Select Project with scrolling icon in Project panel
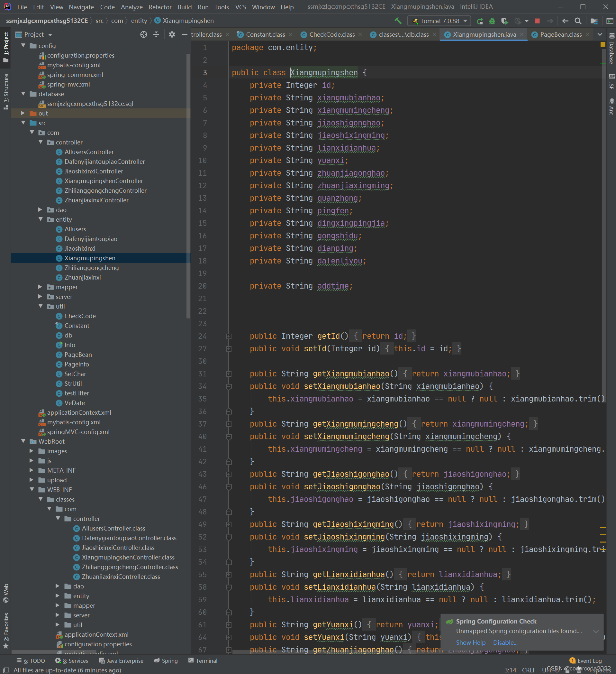The width and height of the screenshot is (616, 674). [x=144, y=34]
